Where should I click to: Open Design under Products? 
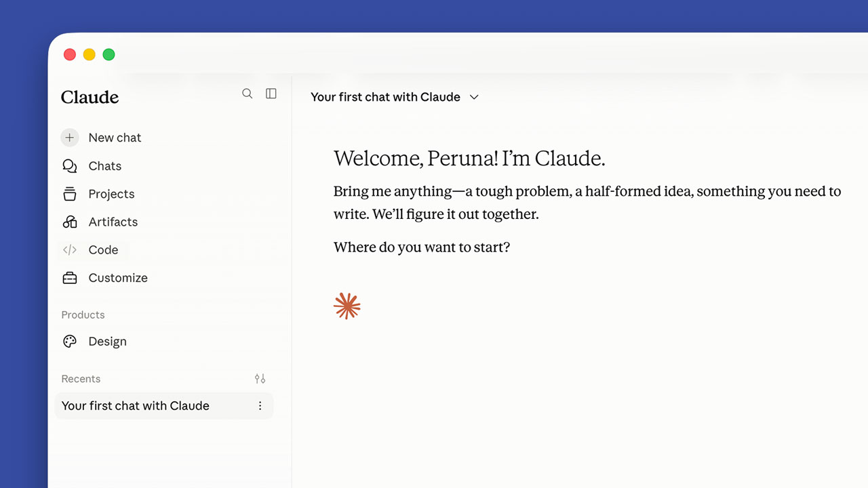[x=107, y=342]
